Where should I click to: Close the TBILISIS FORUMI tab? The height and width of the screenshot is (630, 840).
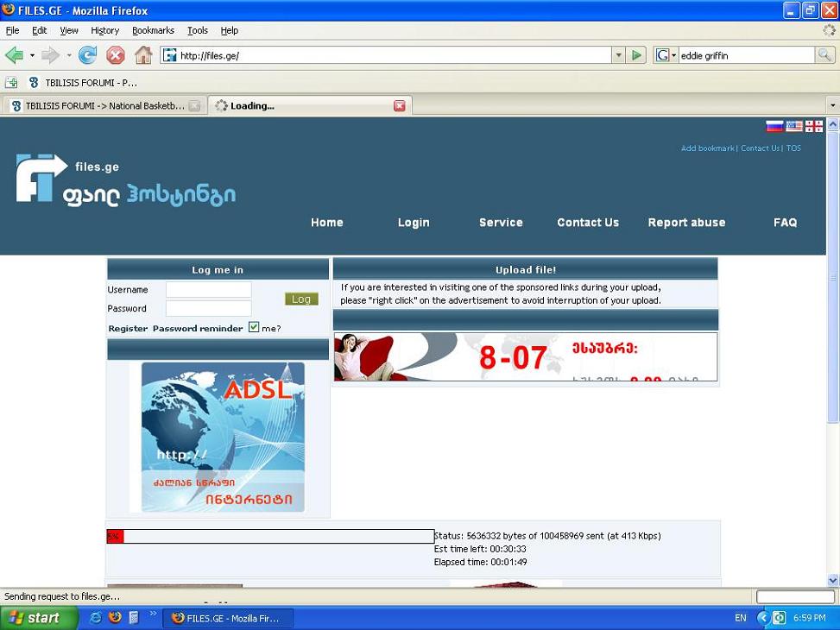click(194, 106)
